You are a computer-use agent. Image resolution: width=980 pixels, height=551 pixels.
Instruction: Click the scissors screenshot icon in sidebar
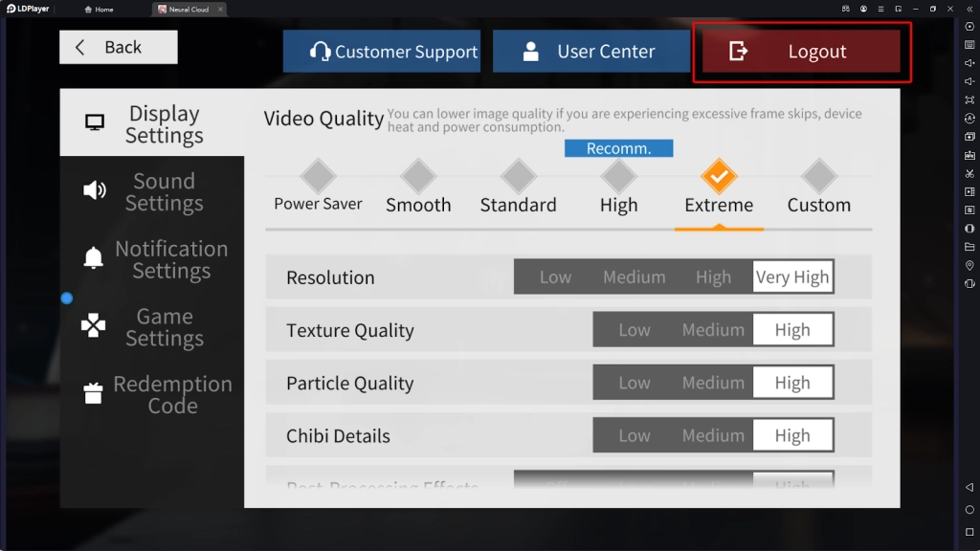[x=969, y=173]
